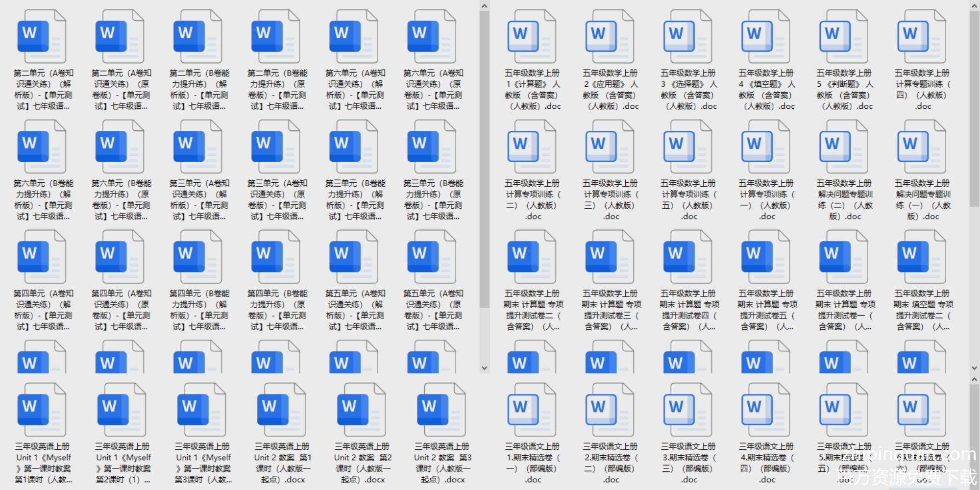Screen dimensions: 980x490
Task: Click the 计算专项训练（二） Word document icon
Action: 532,147
